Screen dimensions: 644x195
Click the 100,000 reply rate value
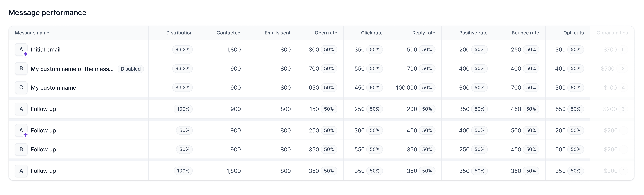406,88
